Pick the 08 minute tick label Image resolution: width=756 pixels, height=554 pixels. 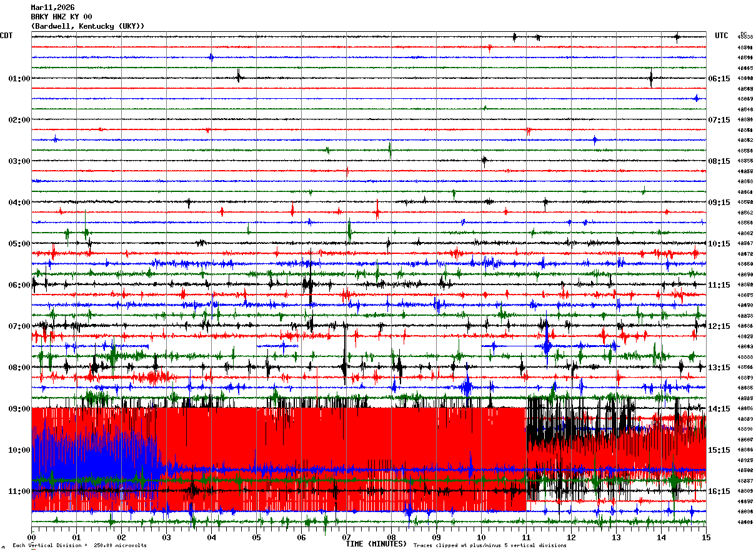coord(392,537)
